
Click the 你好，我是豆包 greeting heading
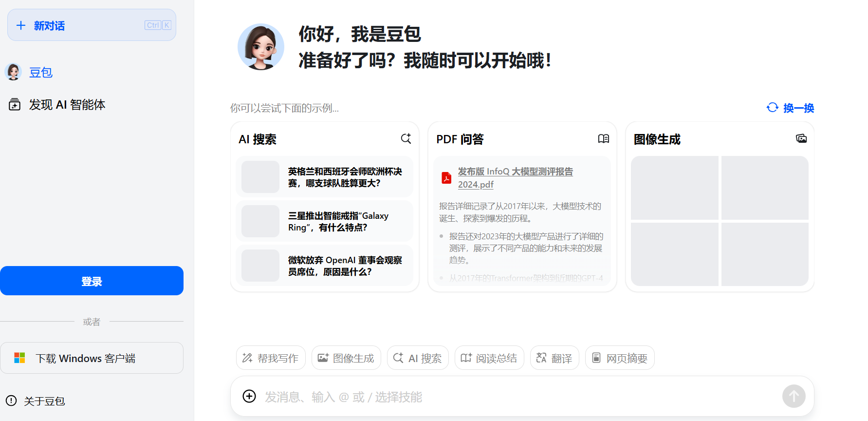[359, 34]
